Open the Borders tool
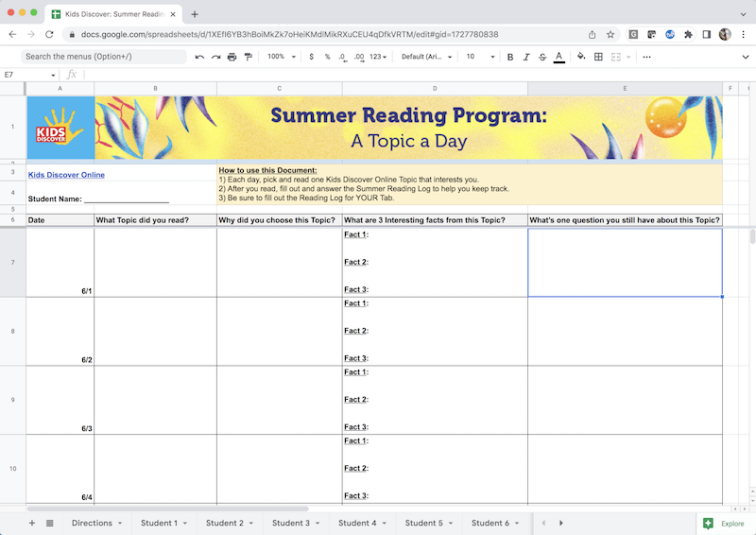 coord(598,57)
